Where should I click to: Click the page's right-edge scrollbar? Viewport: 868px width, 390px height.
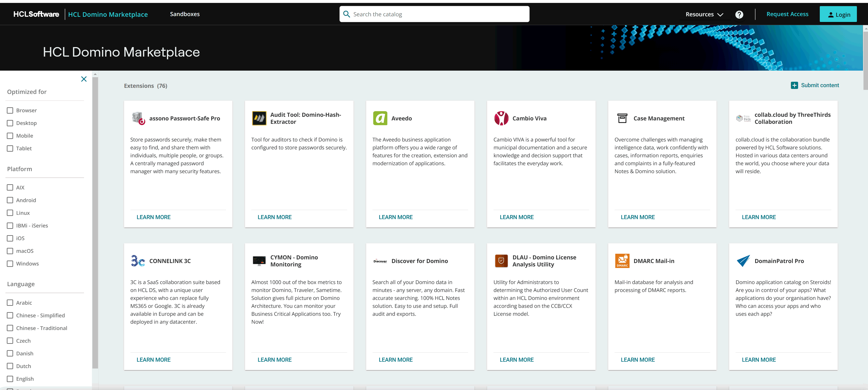(x=865, y=61)
